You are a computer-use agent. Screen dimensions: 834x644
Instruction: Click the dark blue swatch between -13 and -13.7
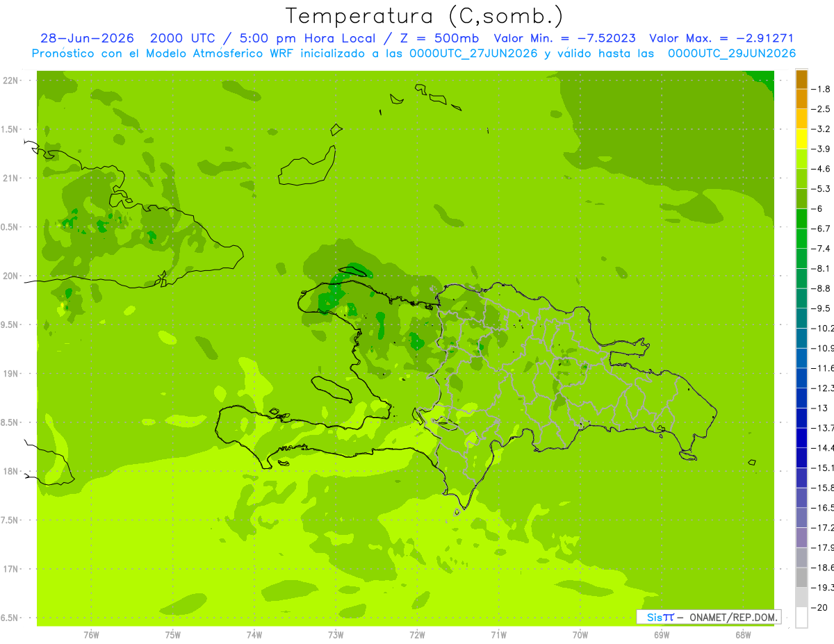pos(801,418)
